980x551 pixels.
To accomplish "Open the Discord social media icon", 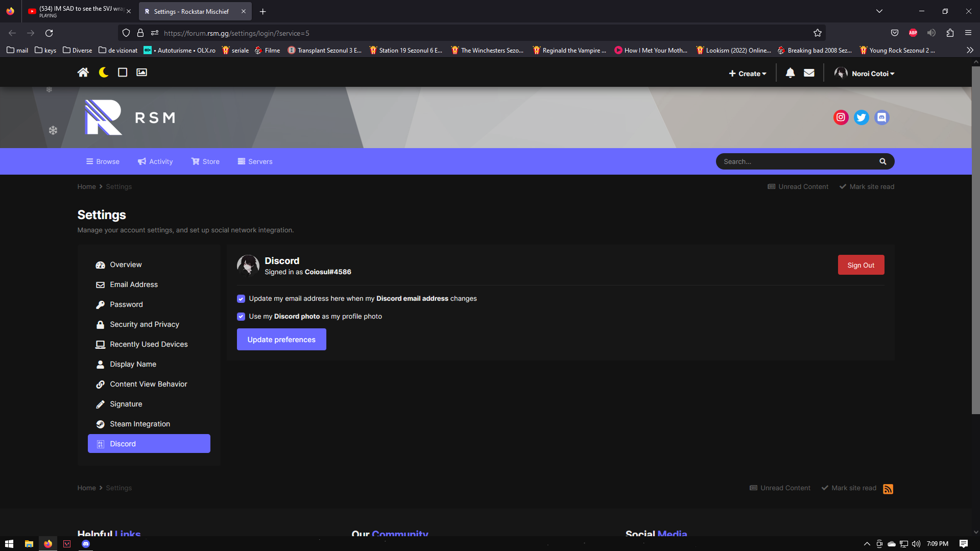I will coord(882,117).
